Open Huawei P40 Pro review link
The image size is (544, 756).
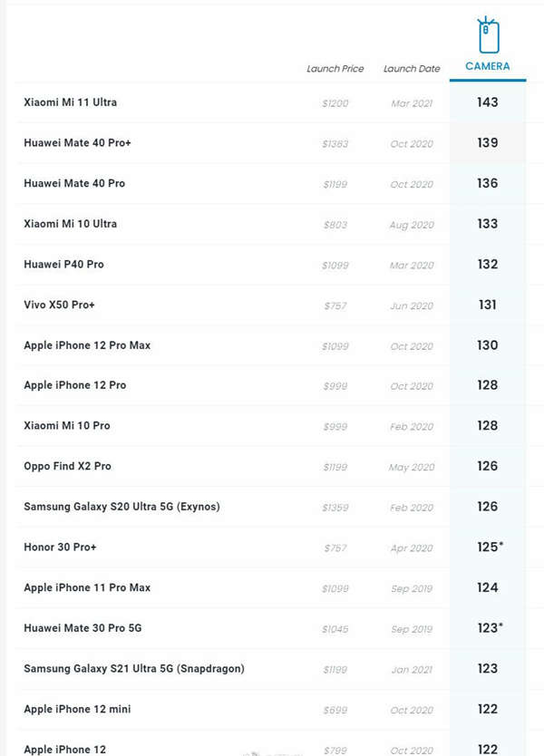coord(63,264)
